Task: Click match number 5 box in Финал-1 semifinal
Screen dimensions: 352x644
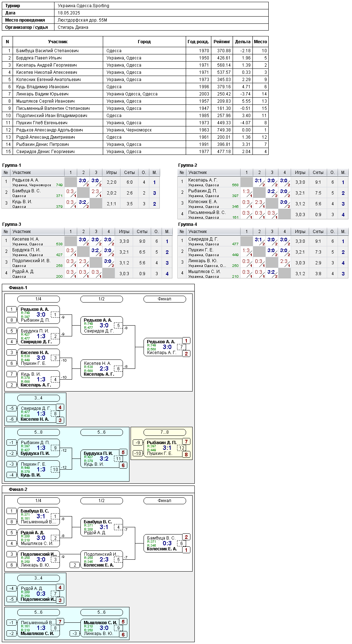Action: tap(118, 326)
